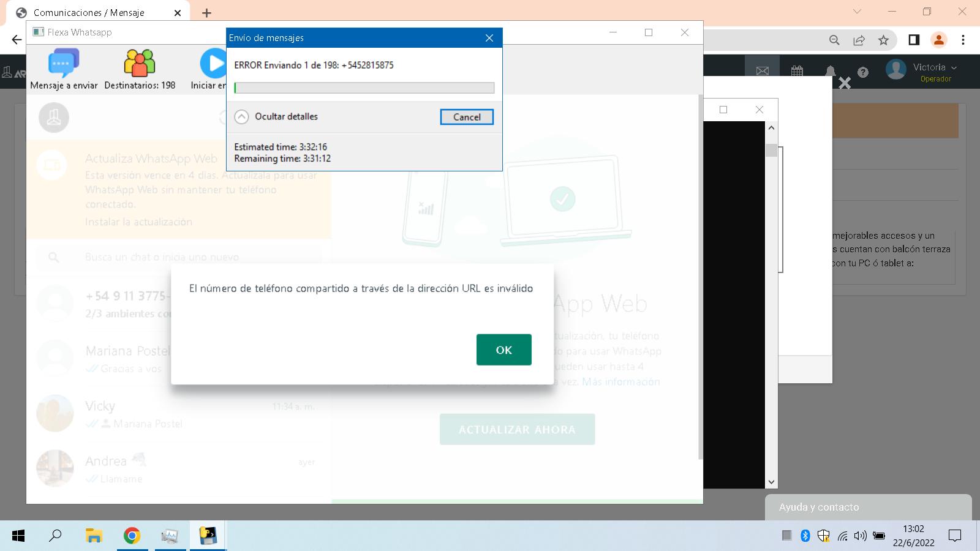Viewport: 980px width, 551px height.
Task: Bookmark this page with the star icon
Action: pyautogui.click(x=883, y=40)
